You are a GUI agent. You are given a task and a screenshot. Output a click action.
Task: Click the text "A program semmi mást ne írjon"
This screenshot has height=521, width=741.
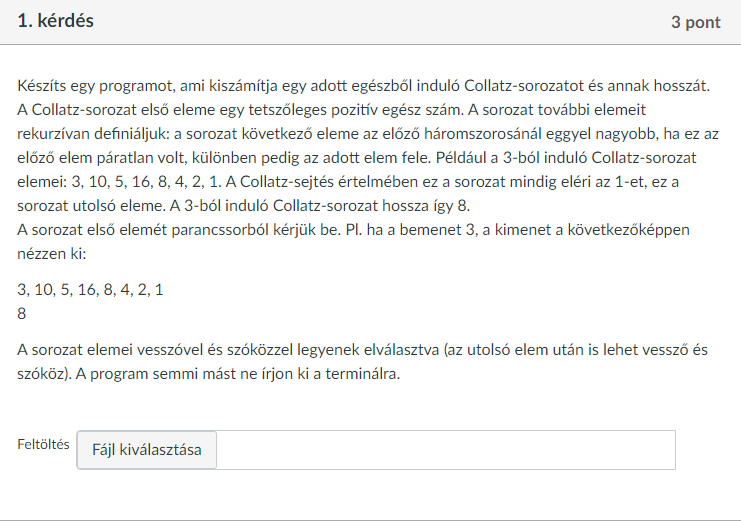click(238, 374)
